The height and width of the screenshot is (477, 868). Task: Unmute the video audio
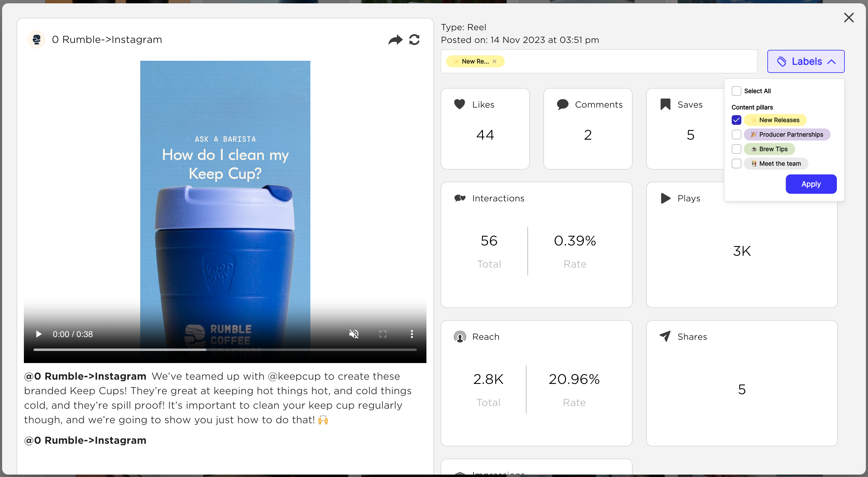tap(354, 334)
